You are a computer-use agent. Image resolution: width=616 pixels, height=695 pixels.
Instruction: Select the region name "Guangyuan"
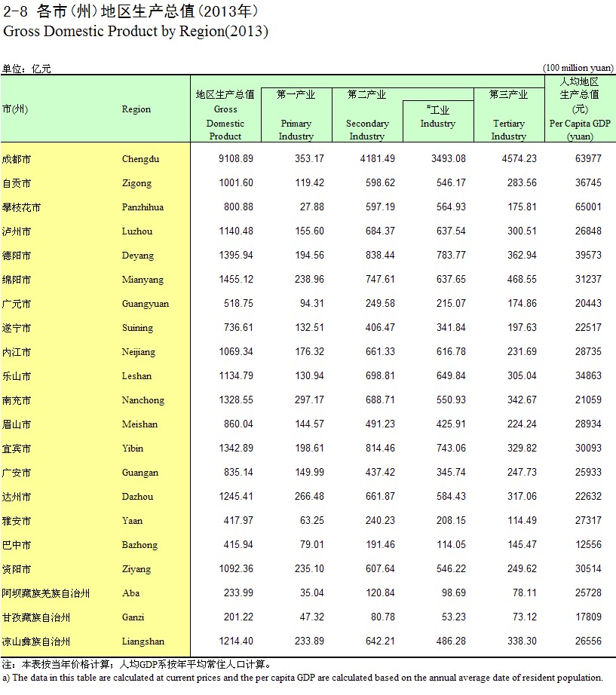click(x=146, y=304)
